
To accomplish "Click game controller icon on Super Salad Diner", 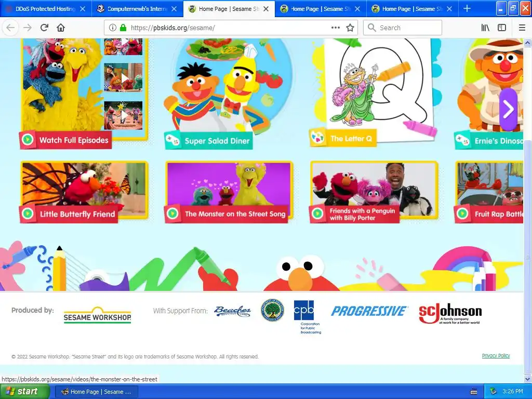I will [172, 140].
